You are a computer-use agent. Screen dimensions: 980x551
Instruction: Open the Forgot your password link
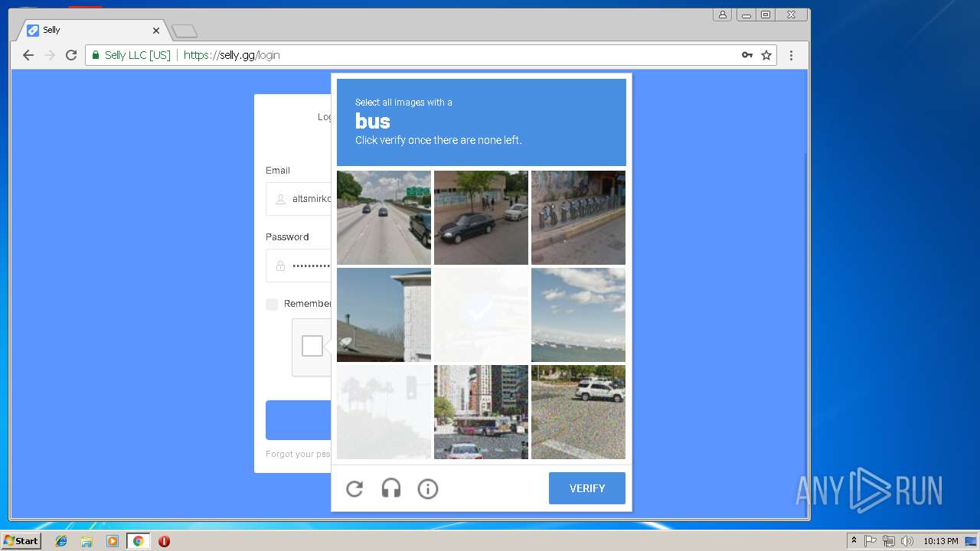pos(298,454)
